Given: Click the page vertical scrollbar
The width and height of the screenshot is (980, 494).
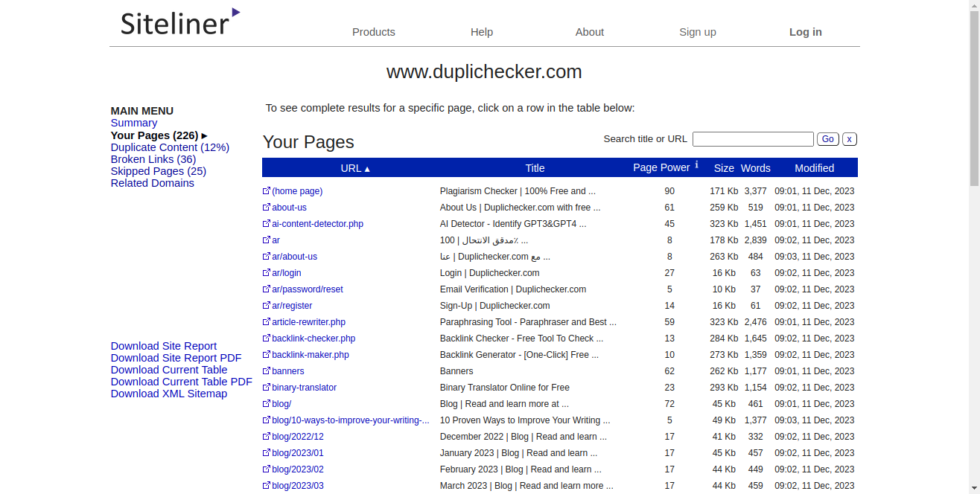Looking at the screenshot, I should (x=974, y=223).
